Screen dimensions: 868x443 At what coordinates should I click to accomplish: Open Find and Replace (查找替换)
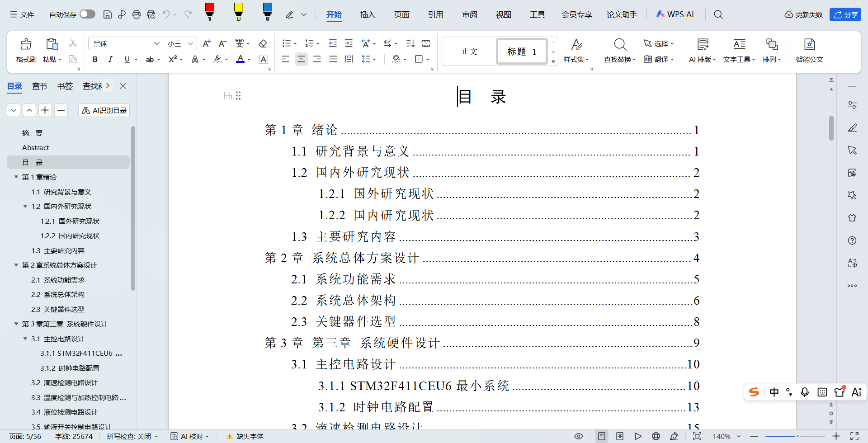click(x=620, y=51)
